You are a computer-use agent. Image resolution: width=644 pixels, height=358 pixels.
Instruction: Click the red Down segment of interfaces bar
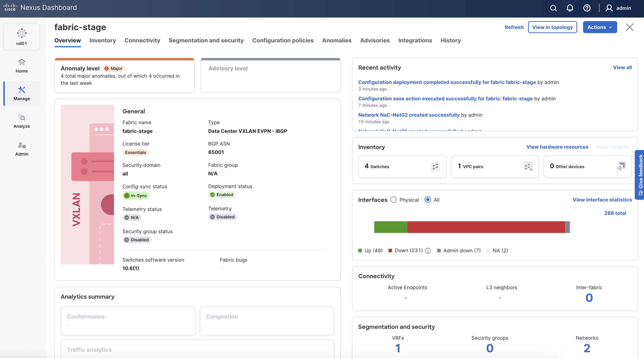[486, 227]
